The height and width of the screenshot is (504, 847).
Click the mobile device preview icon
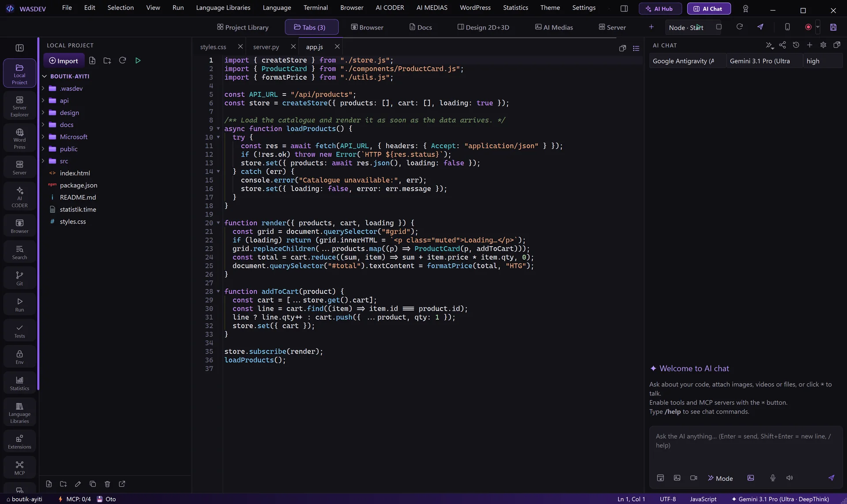pyautogui.click(x=787, y=27)
